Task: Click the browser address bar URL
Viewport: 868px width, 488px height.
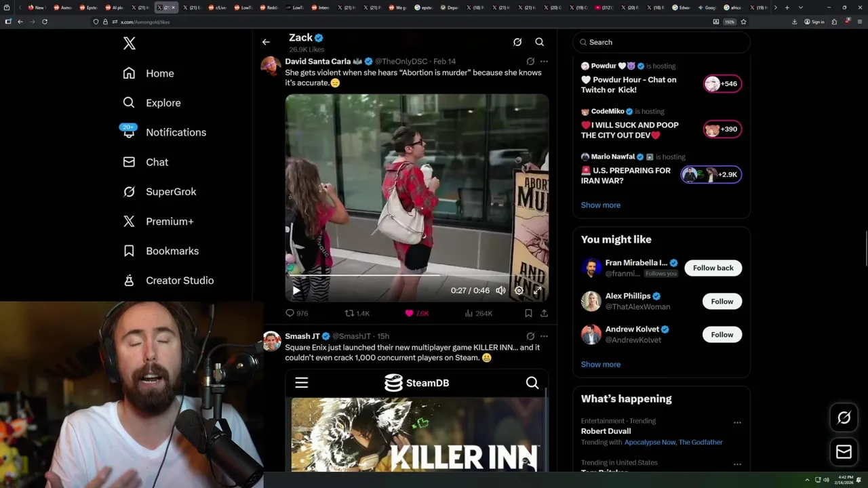Action: (145, 22)
